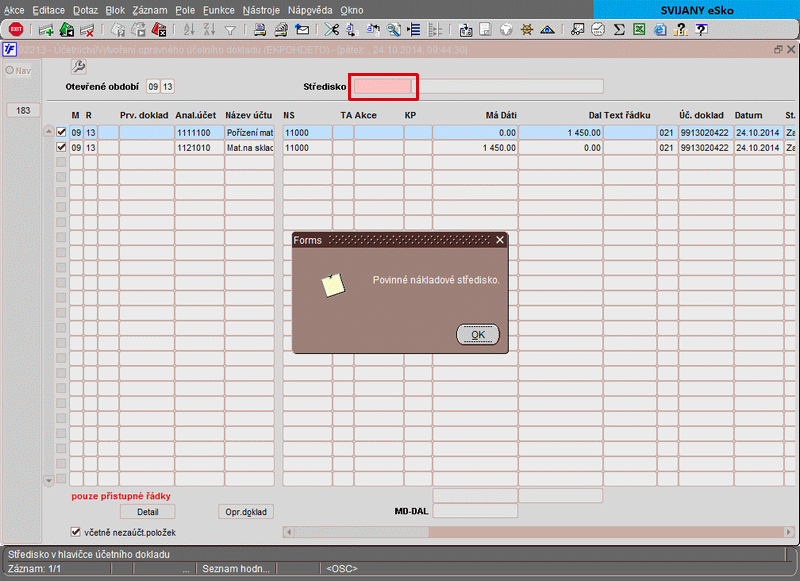
Task: Open the Internet Explorer icon
Action: click(660, 30)
